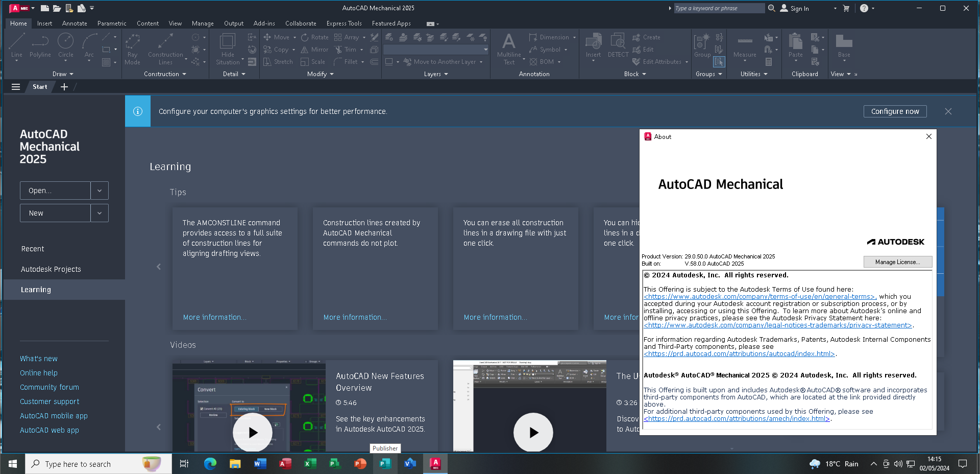
Task: Select the Polyline tool
Action: pyautogui.click(x=40, y=45)
